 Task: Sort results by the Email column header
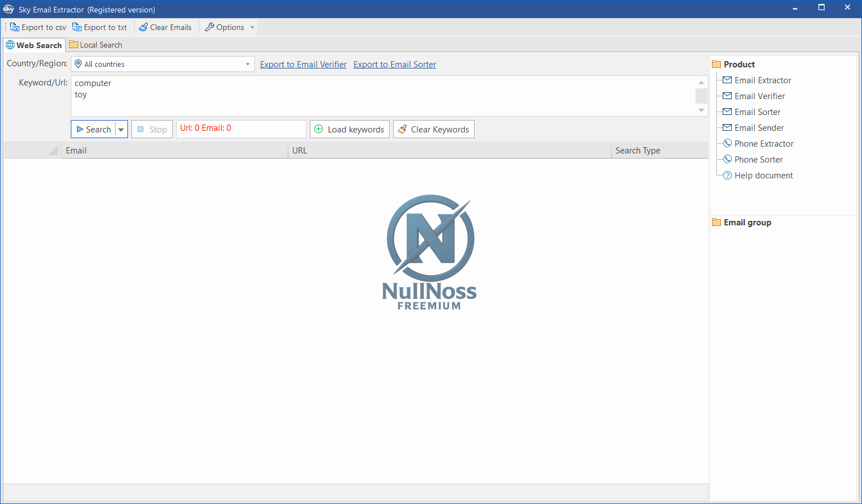click(x=174, y=150)
